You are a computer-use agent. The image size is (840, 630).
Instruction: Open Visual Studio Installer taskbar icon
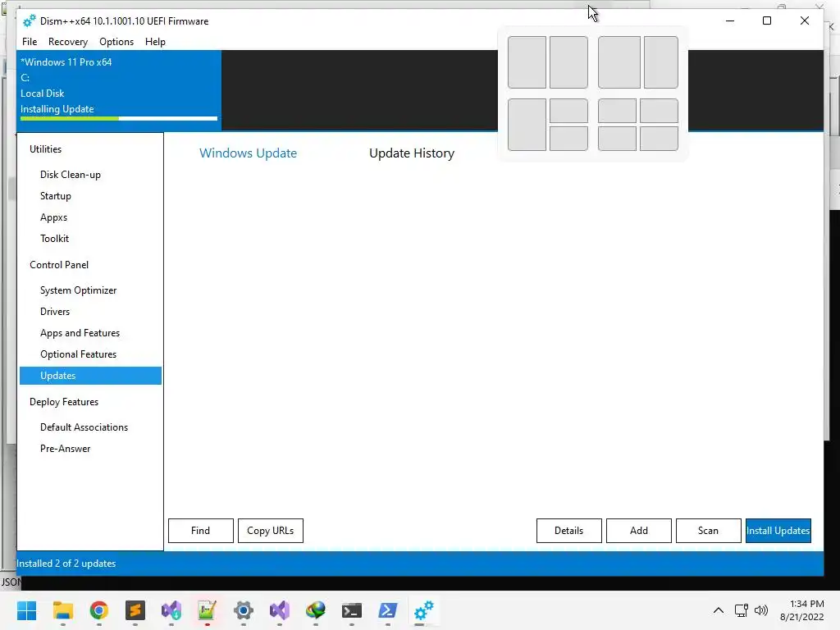[171, 610]
